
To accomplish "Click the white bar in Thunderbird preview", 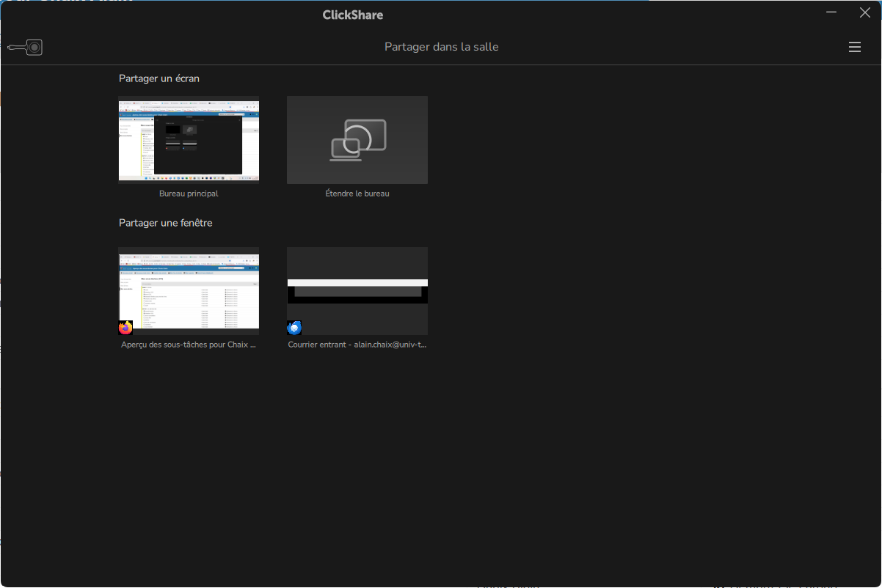I will click(x=357, y=282).
